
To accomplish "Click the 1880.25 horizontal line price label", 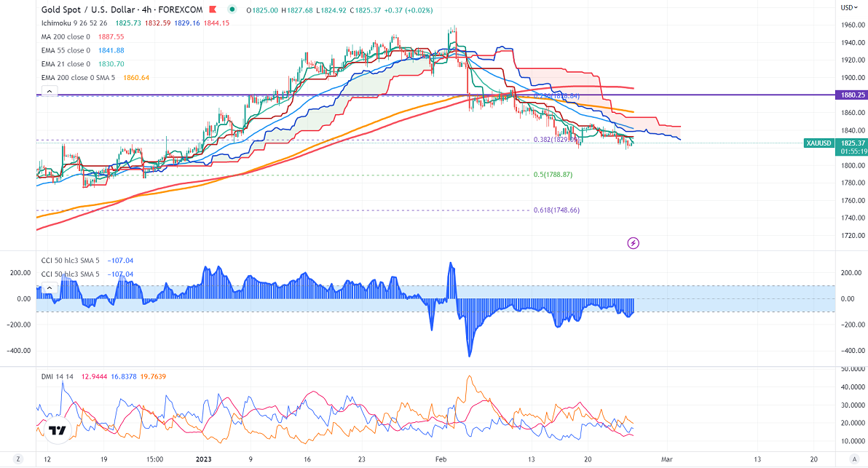I will click(x=851, y=95).
